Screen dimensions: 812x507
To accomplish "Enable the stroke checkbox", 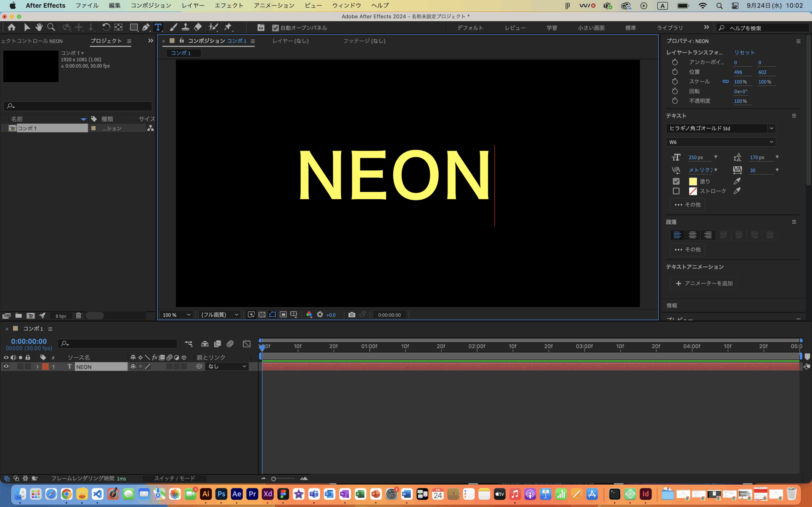I will point(676,191).
